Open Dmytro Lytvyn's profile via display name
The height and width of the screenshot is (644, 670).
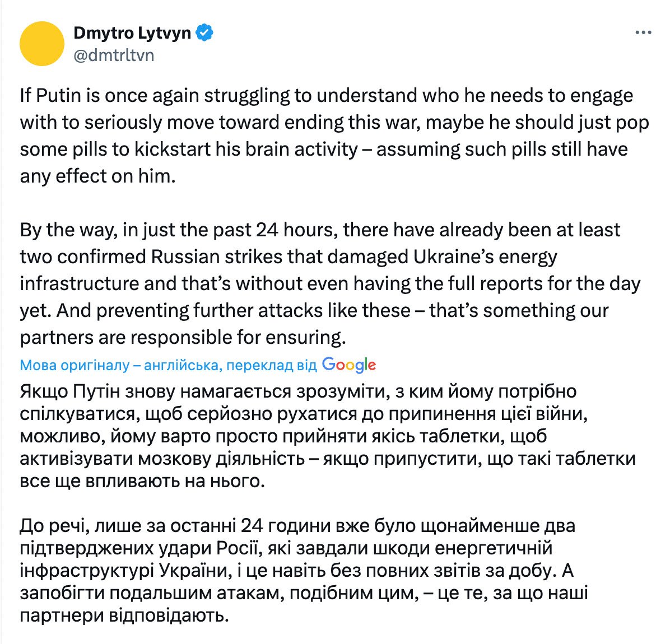(x=132, y=33)
